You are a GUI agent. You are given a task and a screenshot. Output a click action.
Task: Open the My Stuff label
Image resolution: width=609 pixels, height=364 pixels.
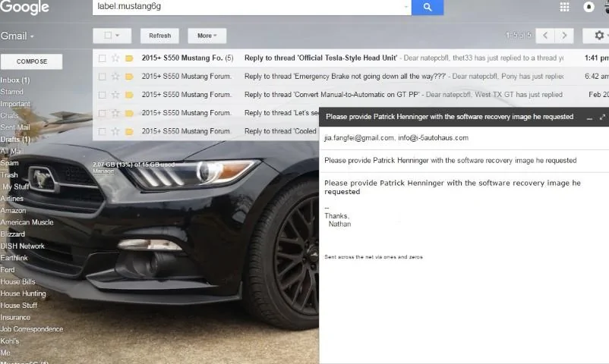(x=15, y=187)
